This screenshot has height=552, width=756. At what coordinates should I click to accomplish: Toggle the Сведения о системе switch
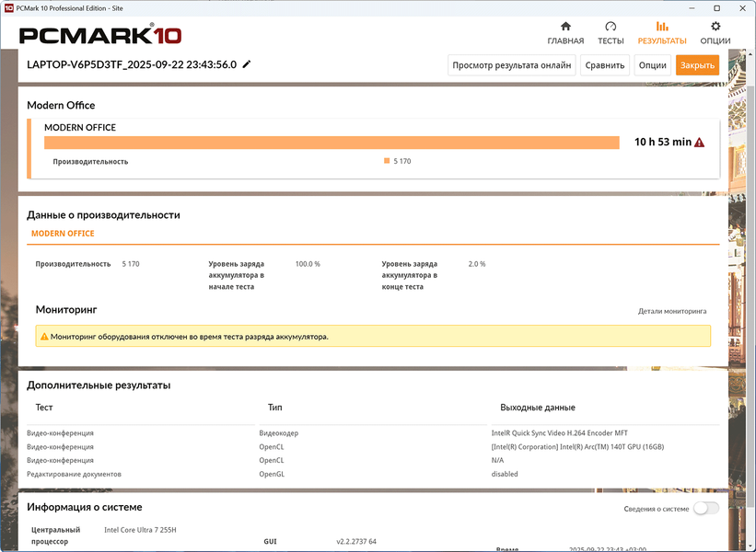pyautogui.click(x=706, y=508)
